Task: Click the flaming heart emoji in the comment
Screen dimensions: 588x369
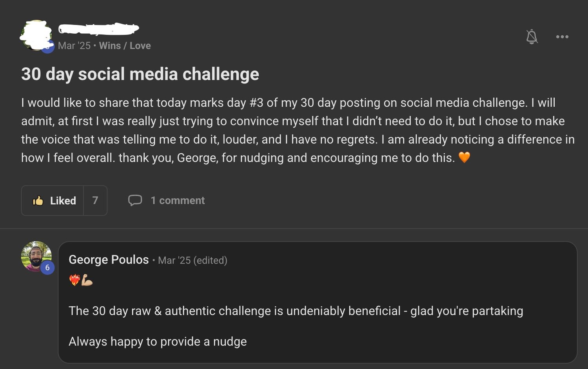Action: [74, 280]
